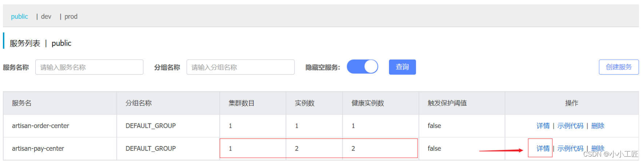Click the 集群数目 column header
This screenshot has width=644, height=161.
pos(241,103)
